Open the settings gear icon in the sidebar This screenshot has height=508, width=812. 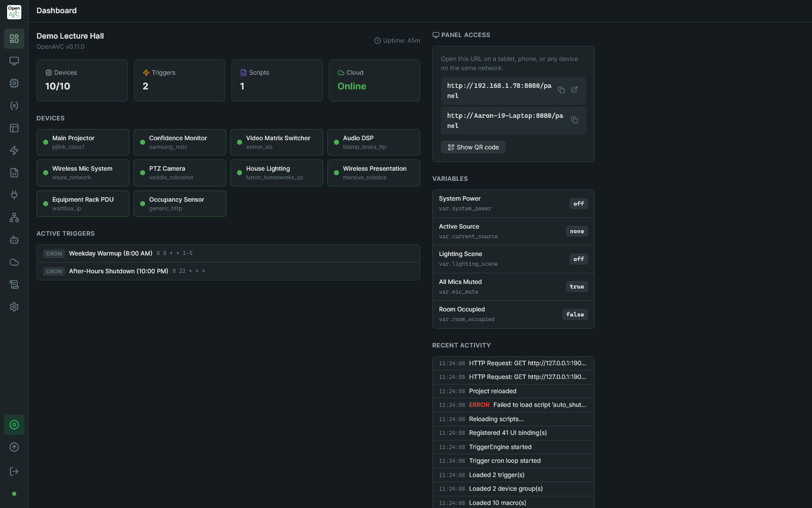point(14,307)
